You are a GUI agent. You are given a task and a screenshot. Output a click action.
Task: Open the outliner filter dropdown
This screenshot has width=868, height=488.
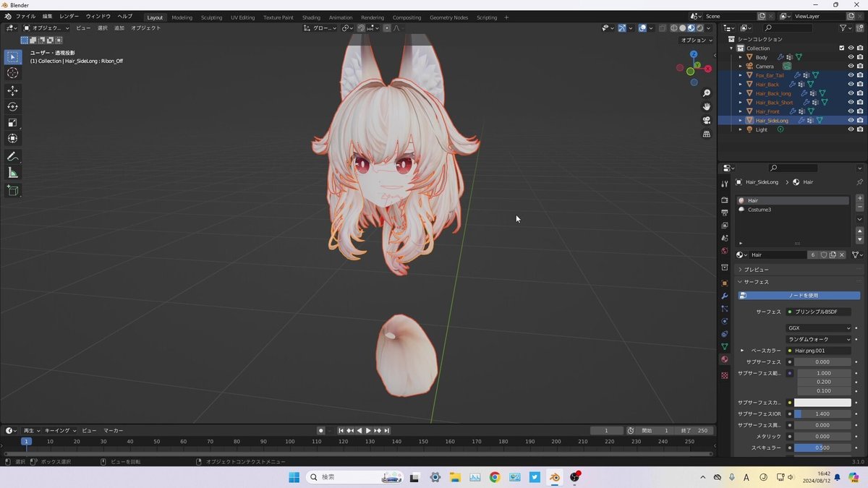[x=846, y=28]
